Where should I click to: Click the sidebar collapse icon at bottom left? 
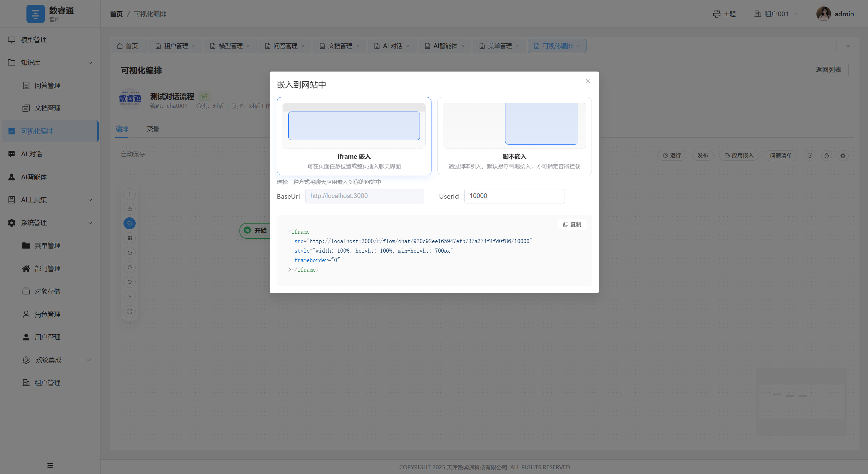click(50, 465)
